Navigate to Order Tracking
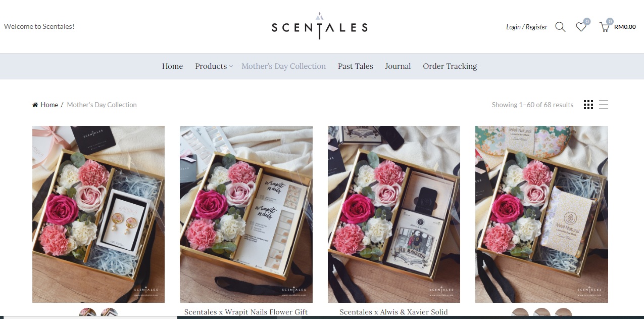 [450, 66]
